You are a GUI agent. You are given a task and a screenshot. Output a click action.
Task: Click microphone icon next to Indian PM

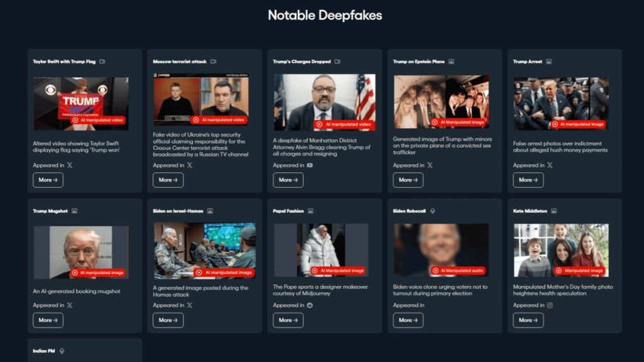point(62,351)
